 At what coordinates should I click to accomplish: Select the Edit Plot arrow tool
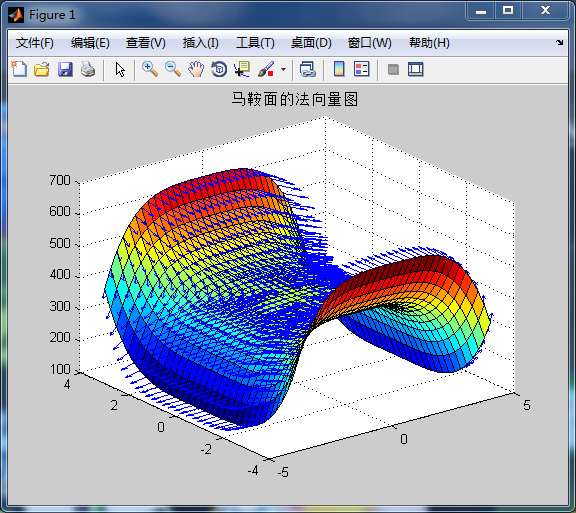point(120,69)
